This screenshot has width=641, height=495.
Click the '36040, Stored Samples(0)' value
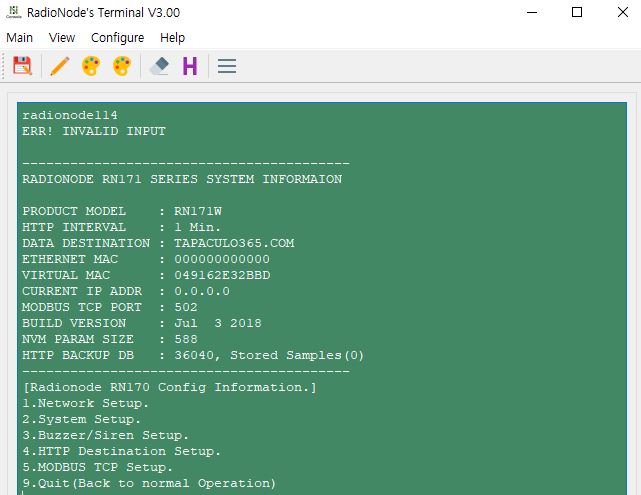[x=269, y=355]
